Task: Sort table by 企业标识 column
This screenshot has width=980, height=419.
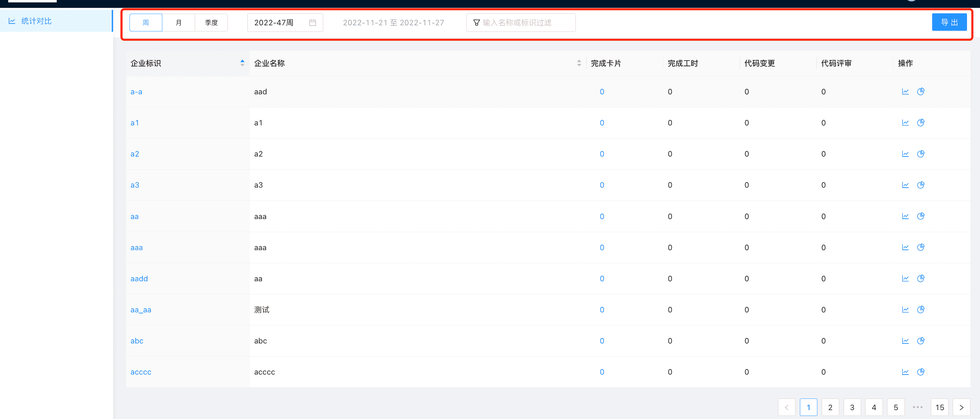Action: pyautogui.click(x=242, y=63)
